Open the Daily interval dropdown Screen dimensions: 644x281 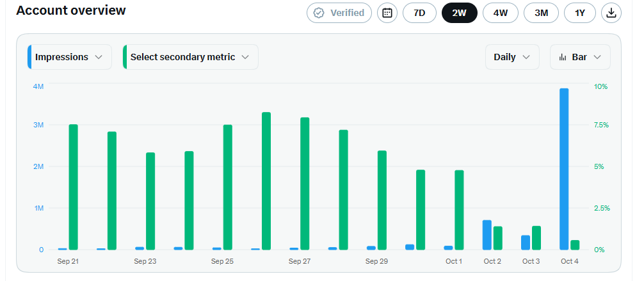click(x=512, y=57)
